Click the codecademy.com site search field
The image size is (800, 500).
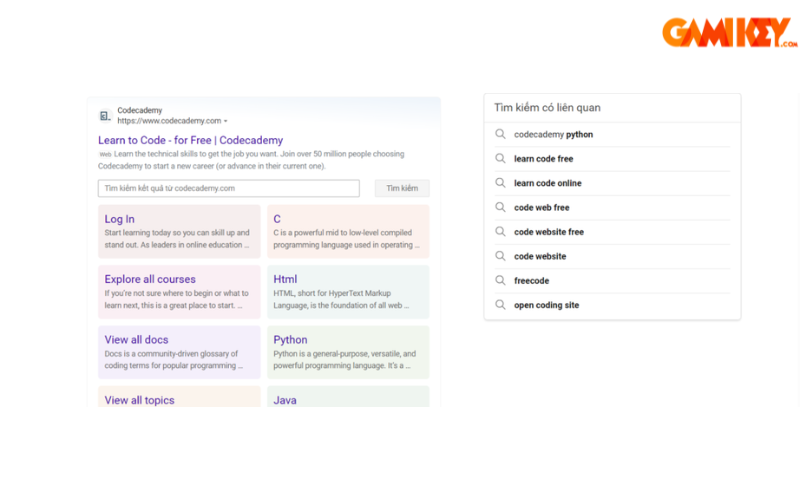228,188
